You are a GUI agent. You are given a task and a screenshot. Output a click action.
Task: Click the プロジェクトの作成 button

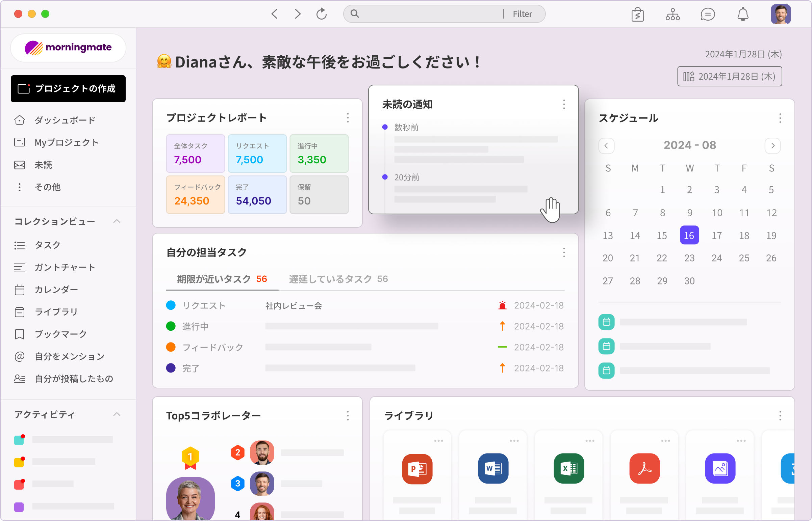click(68, 89)
